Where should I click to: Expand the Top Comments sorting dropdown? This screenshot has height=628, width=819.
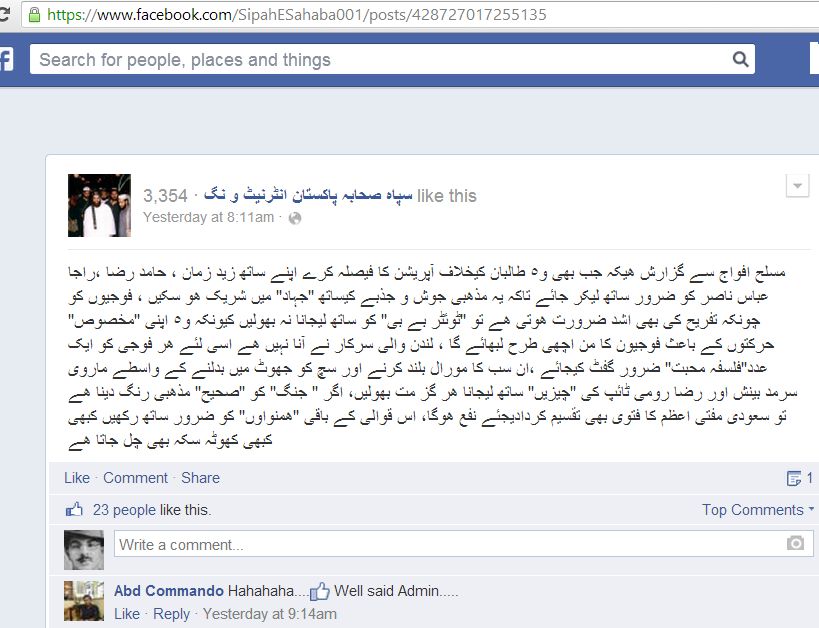click(x=757, y=509)
